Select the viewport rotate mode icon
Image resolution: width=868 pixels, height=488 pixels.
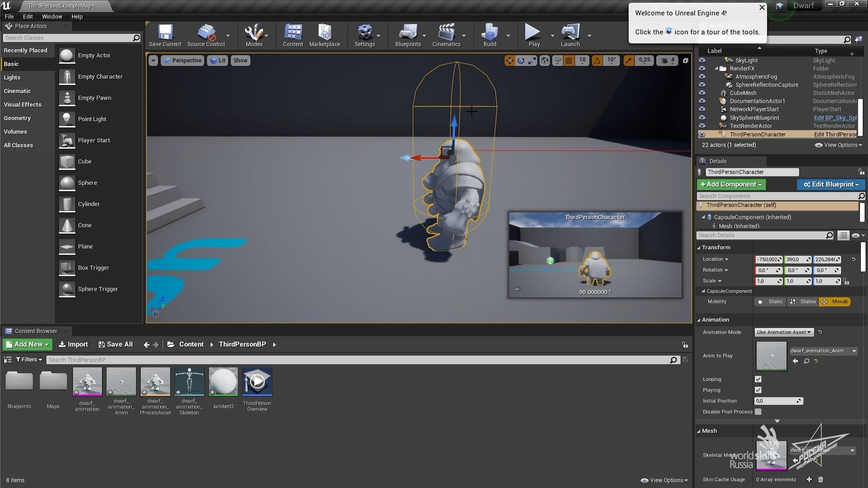[521, 60]
